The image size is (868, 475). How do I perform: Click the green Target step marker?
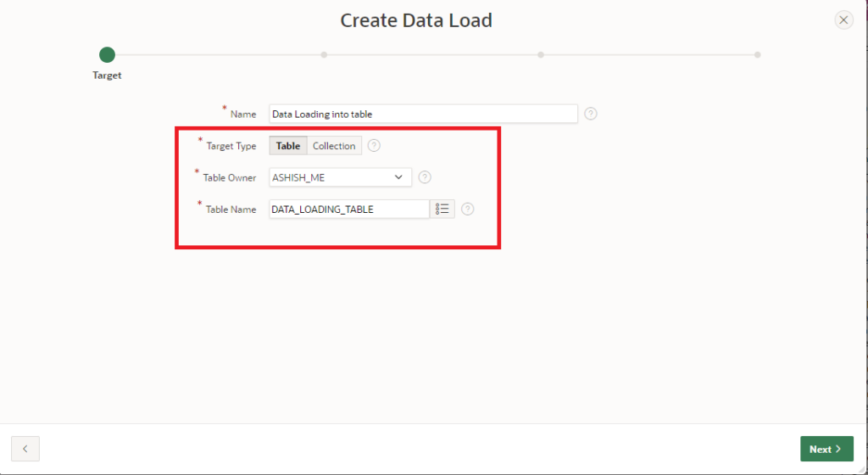(107, 55)
